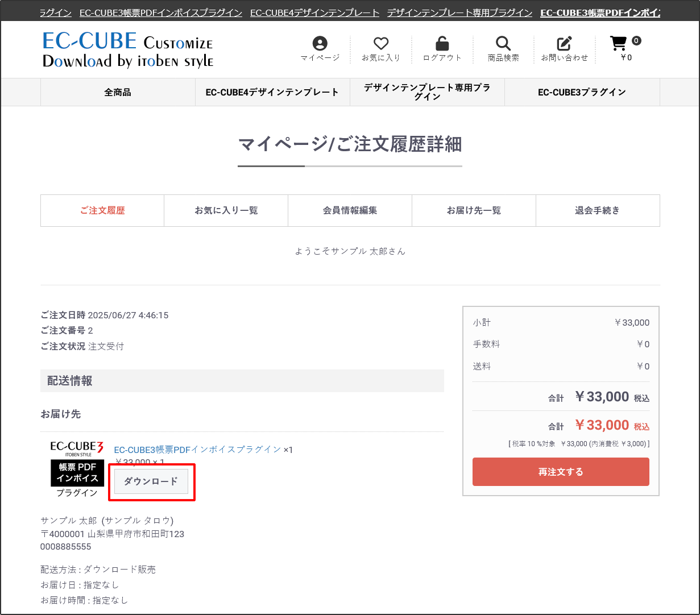
Task: Click the product thumbnail image
Action: click(x=77, y=469)
